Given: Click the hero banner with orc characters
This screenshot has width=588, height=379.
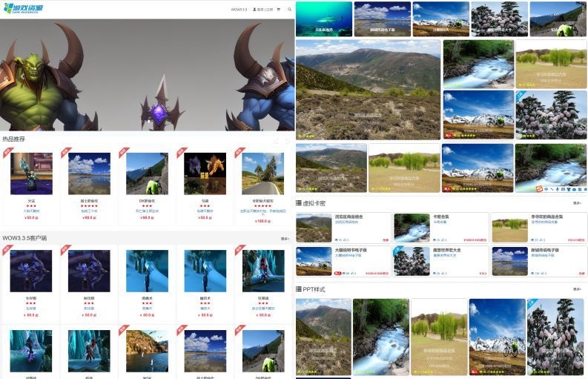Looking at the screenshot, I should (147, 75).
